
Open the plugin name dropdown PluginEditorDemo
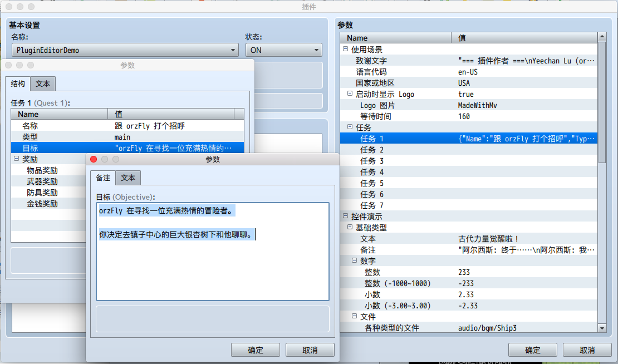(125, 50)
